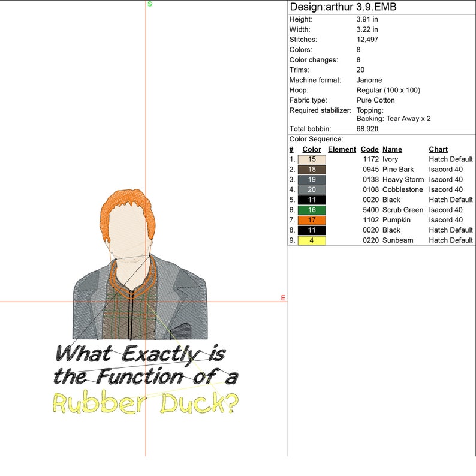Click the # column header
The image size is (476, 476).
click(291, 149)
